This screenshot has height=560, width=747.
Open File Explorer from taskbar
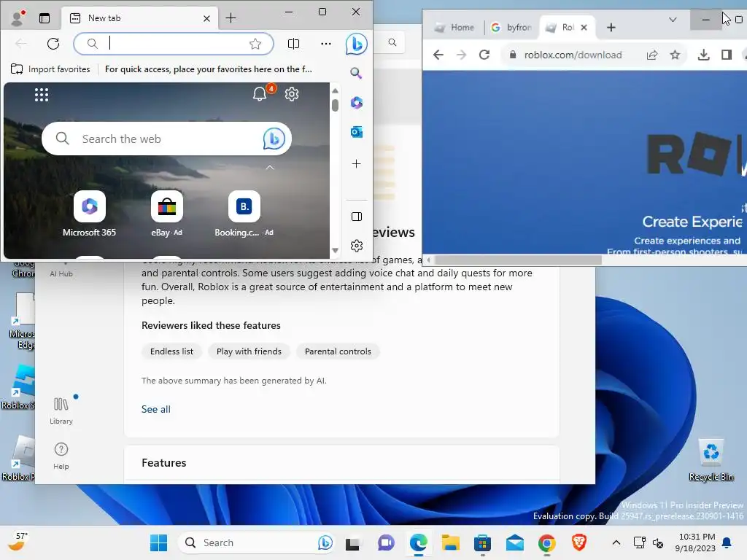[x=450, y=542]
